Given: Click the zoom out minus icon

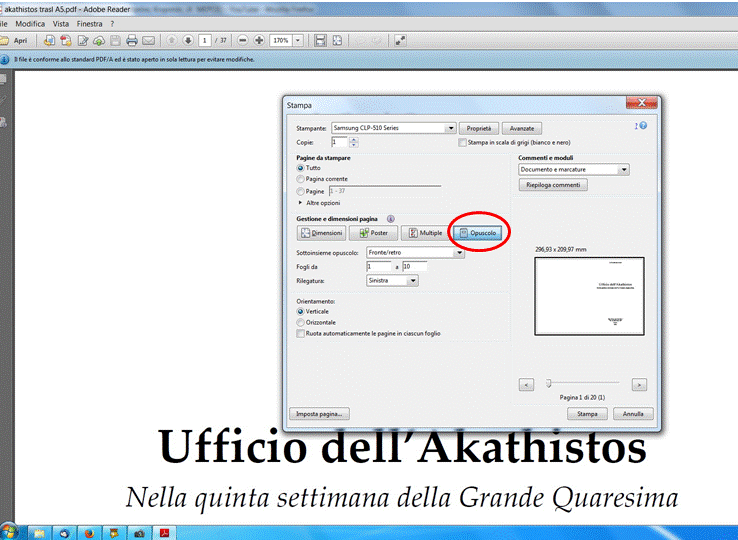Looking at the screenshot, I should click(x=243, y=41).
